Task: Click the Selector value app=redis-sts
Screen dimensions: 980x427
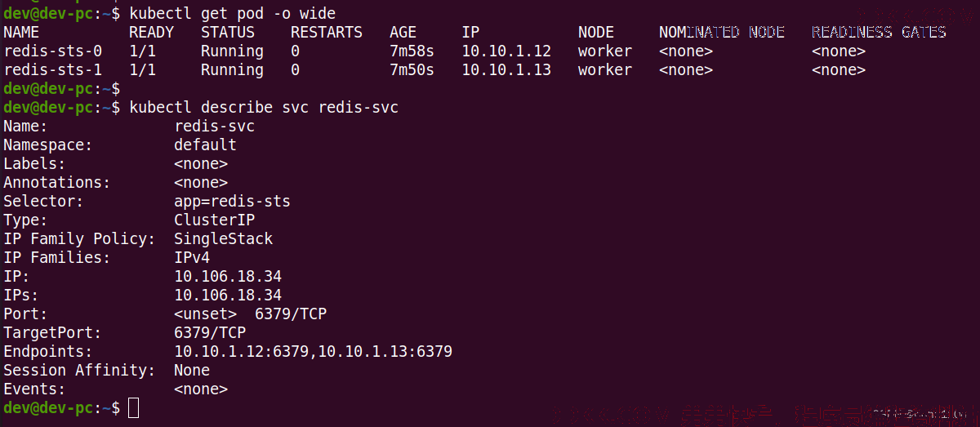Action: pos(232,201)
